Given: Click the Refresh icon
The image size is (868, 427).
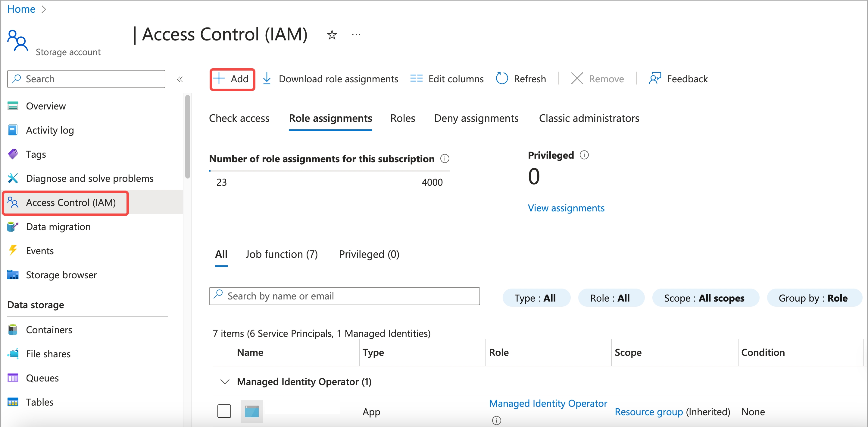Looking at the screenshot, I should click(501, 78).
